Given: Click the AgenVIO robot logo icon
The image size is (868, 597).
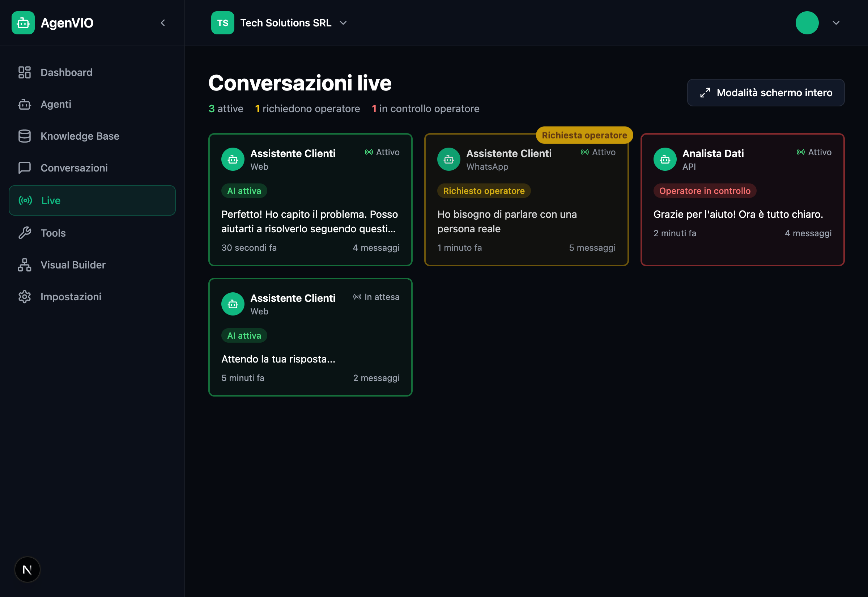Looking at the screenshot, I should click(x=23, y=23).
